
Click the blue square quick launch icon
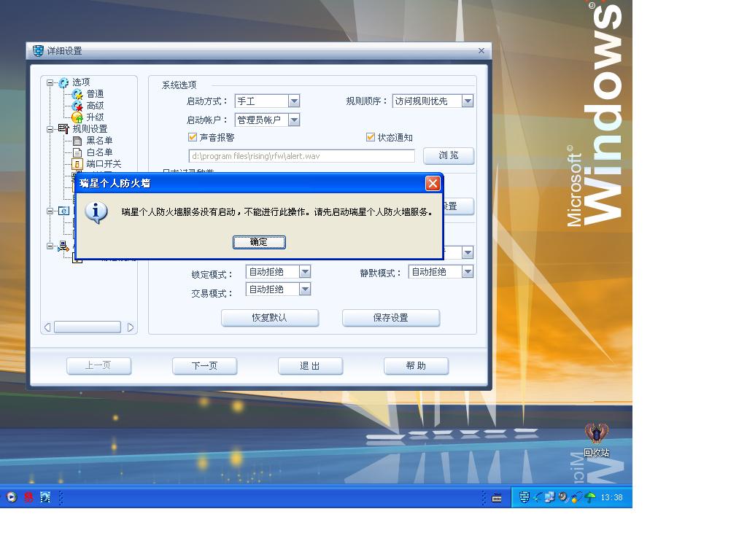45,497
